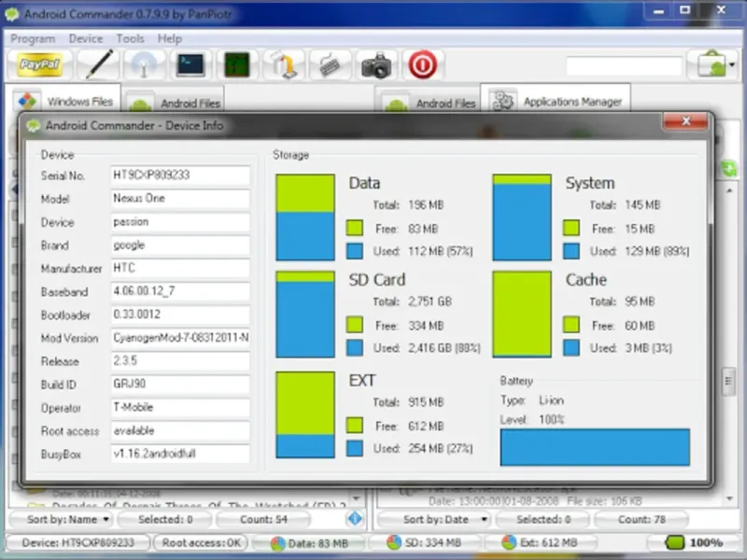Click the BusyBox version field
This screenshot has width=747, height=560.
pyautogui.click(x=180, y=454)
